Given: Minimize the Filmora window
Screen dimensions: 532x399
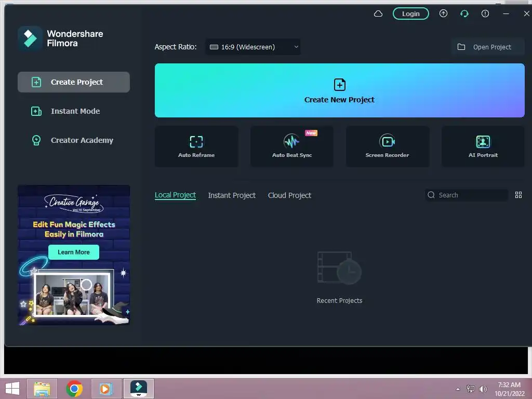Looking at the screenshot, I should click(506, 14).
